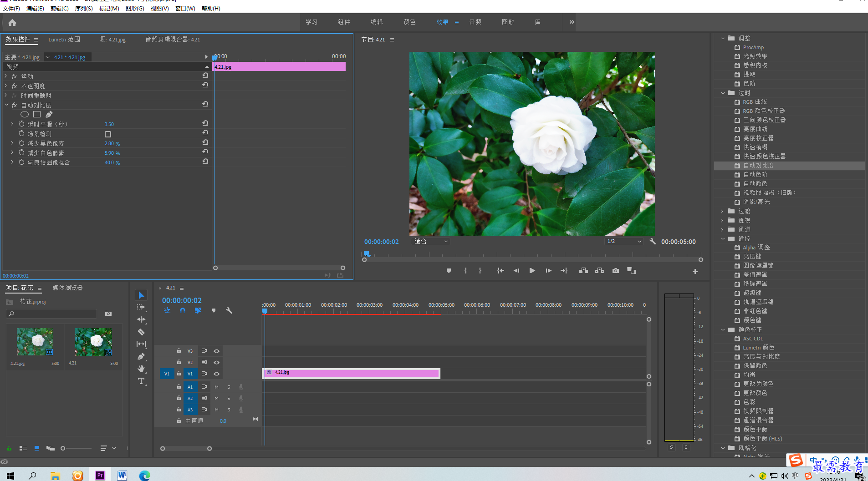Click the 与原始图像混合 value 40.0 %
This screenshot has height=481, width=868.
(112, 162)
